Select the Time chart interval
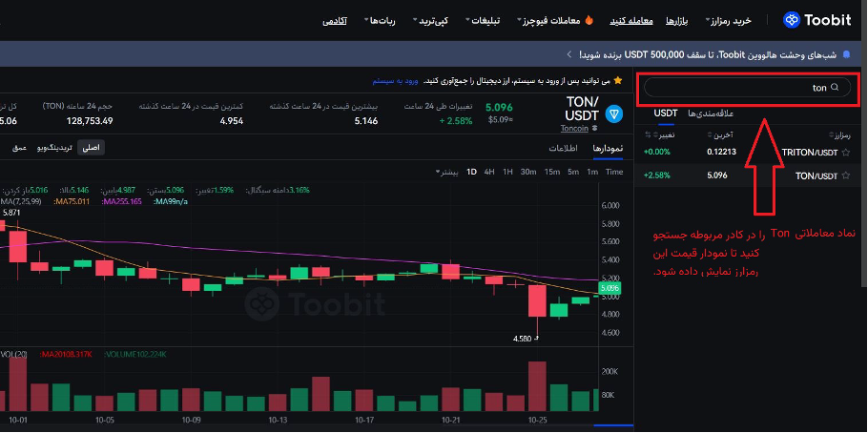 coord(614,172)
